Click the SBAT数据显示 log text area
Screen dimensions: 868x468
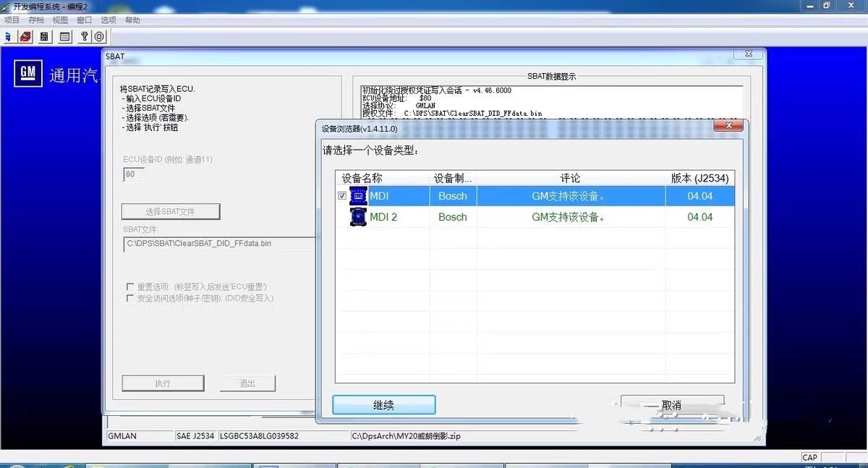point(552,101)
